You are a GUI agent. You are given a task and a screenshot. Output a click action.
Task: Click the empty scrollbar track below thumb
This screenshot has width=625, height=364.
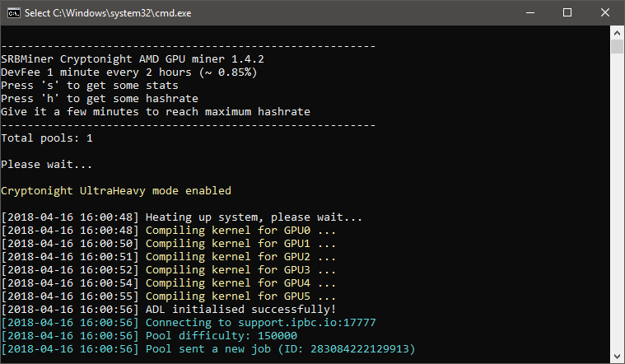pos(618,206)
